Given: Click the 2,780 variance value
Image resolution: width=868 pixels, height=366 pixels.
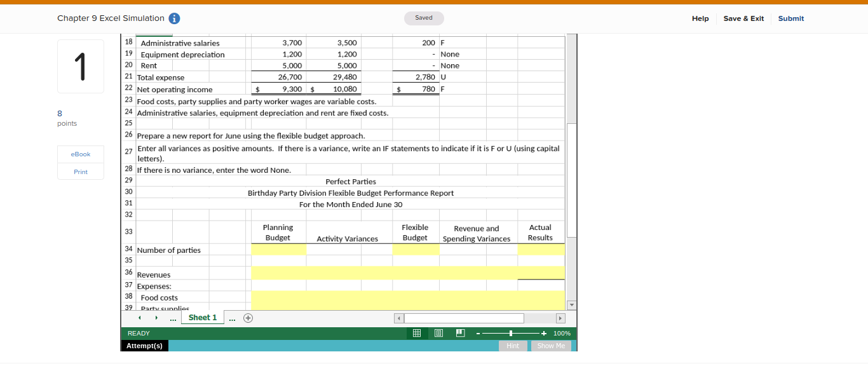Looking at the screenshot, I should coord(426,78).
